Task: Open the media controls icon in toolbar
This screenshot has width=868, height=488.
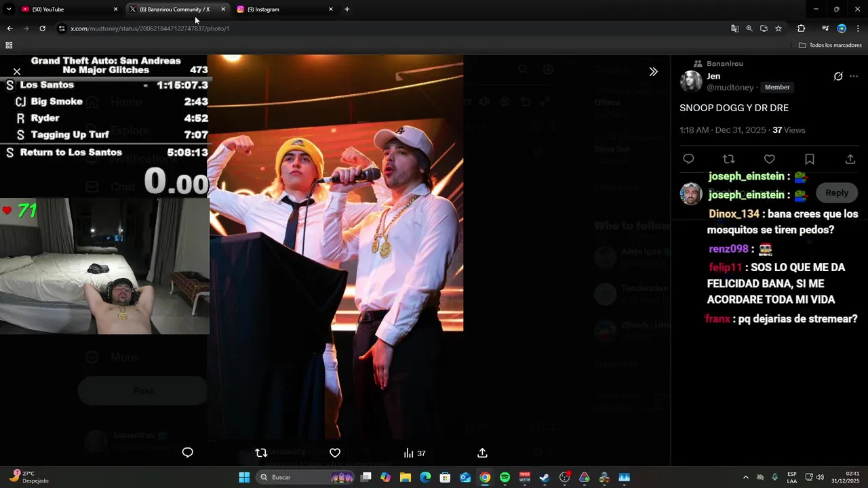Action: (825, 28)
